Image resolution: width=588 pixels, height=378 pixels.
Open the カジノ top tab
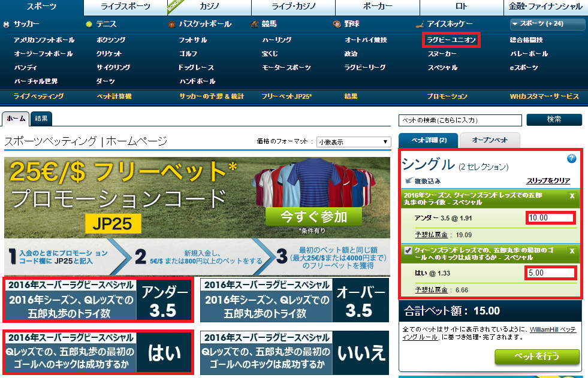point(209,7)
